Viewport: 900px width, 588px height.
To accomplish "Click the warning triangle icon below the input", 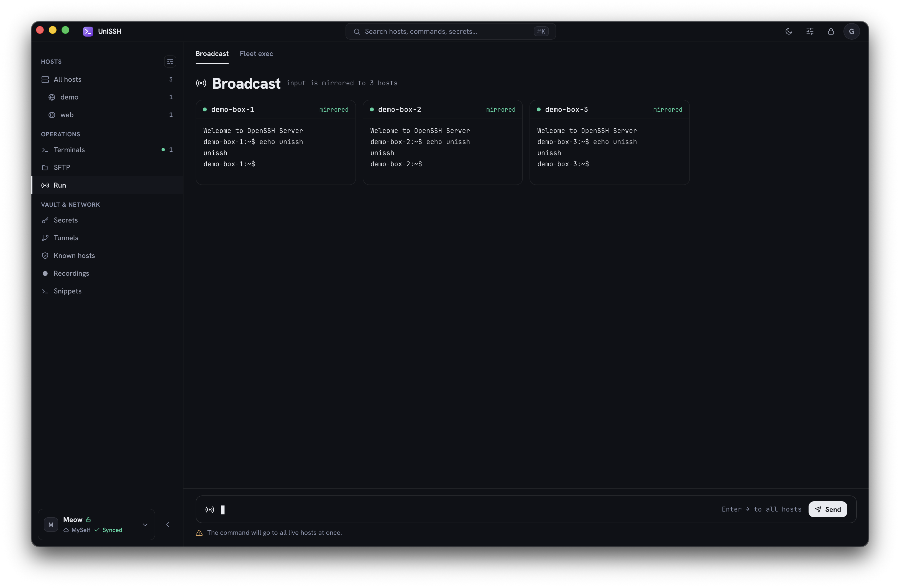I will pyautogui.click(x=199, y=533).
